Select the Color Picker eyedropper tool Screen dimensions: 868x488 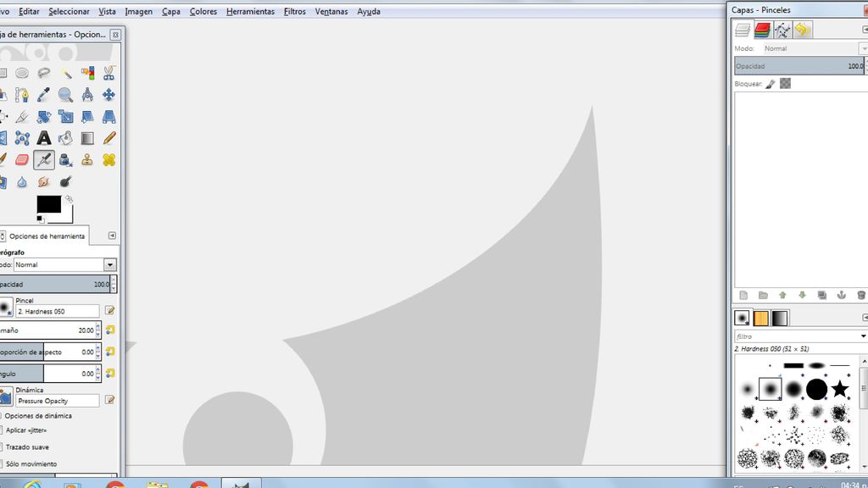click(44, 95)
